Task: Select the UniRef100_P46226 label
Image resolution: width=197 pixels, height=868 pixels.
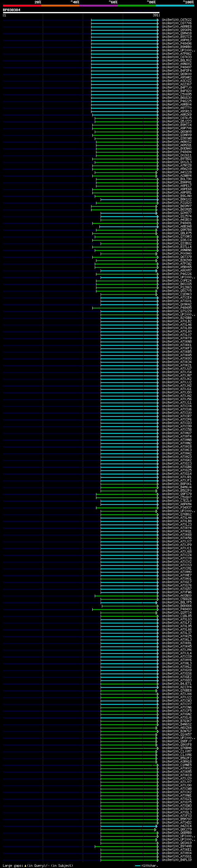Action: [x=177, y=274]
